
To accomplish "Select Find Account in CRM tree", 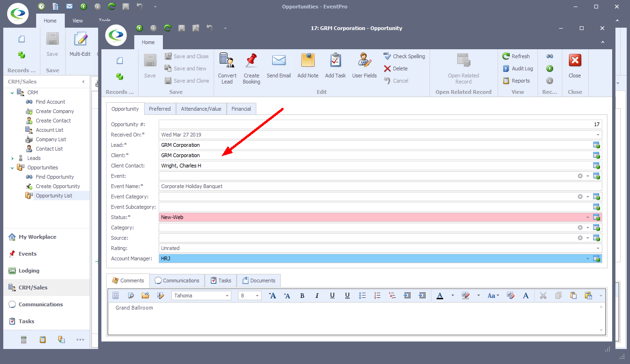I will pos(50,102).
